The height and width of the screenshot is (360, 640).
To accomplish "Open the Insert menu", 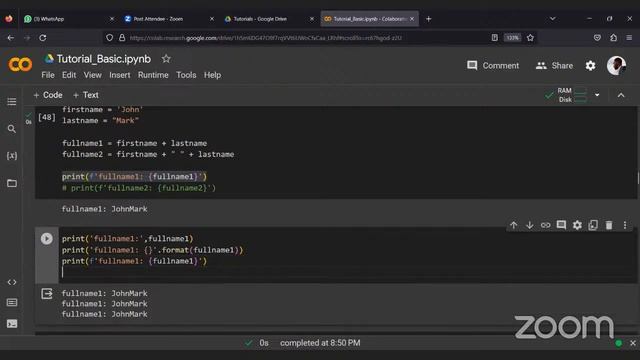I will click(x=120, y=75).
